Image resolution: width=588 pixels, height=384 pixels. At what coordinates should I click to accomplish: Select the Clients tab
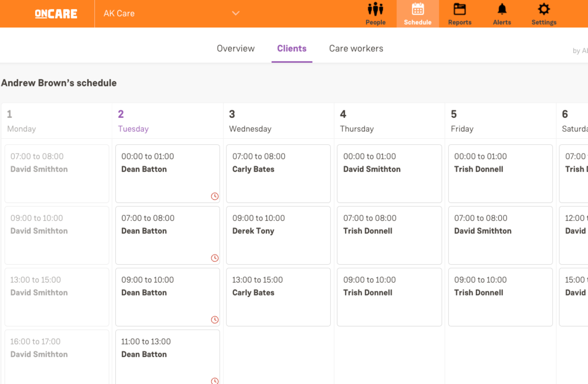[292, 49]
